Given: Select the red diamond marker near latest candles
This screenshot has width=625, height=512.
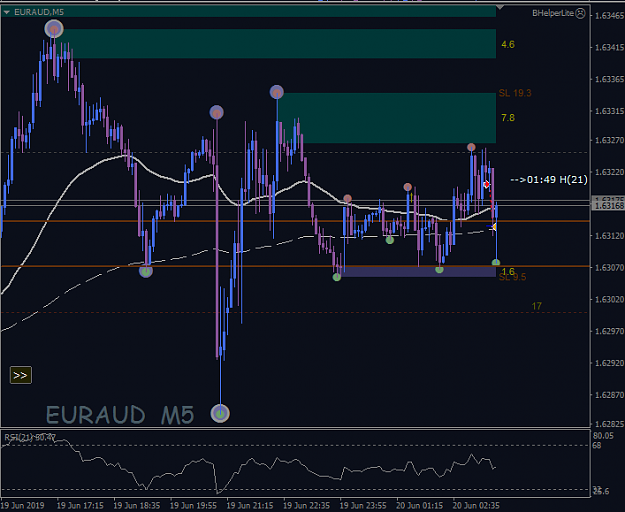Looking at the screenshot, I should point(486,184).
